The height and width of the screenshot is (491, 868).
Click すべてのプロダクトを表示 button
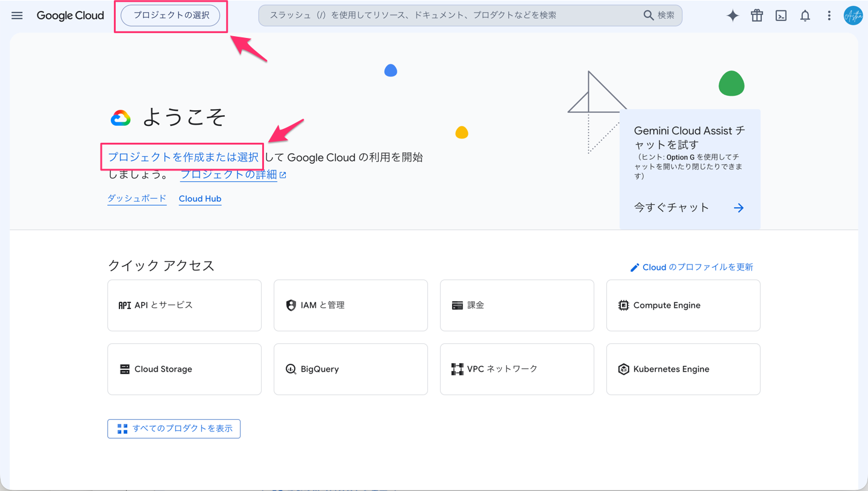[174, 429]
